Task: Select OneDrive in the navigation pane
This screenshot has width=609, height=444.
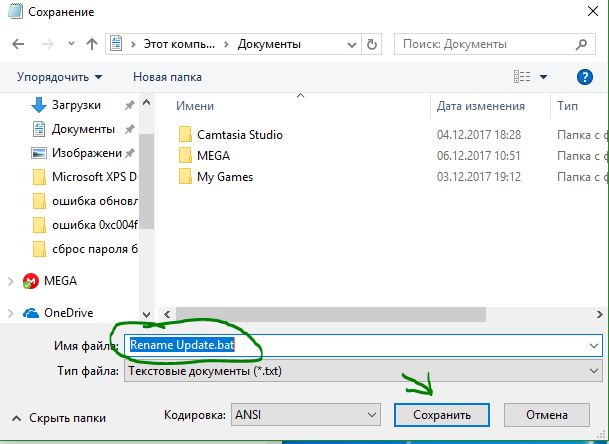Action: 68,313
